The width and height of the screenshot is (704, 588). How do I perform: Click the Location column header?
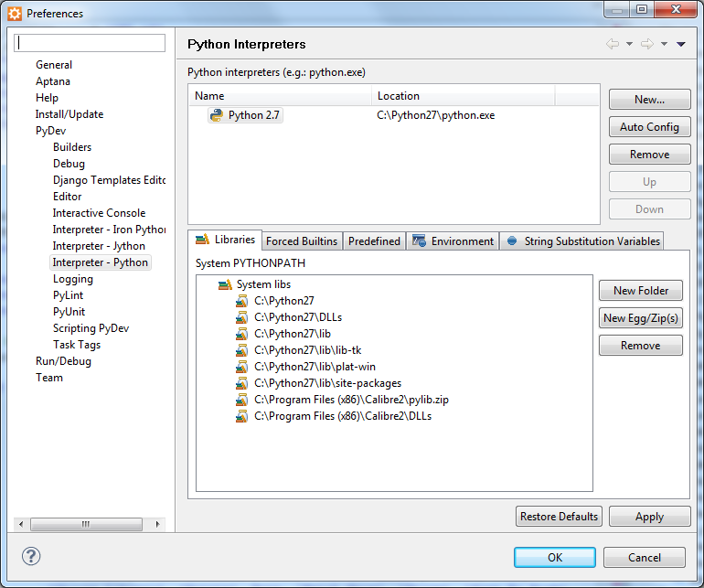tap(464, 96)
